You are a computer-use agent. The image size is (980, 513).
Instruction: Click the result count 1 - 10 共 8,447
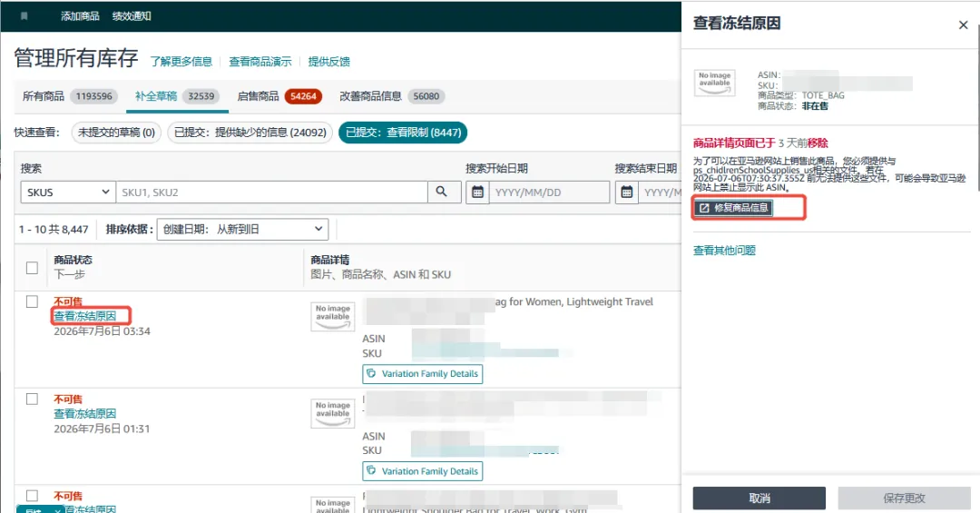[x=54, y=230]
